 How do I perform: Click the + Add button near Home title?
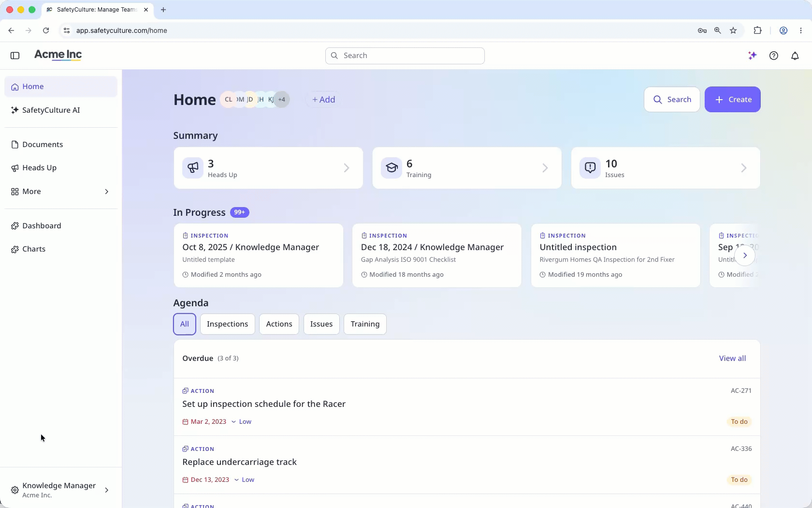[323, 100]
